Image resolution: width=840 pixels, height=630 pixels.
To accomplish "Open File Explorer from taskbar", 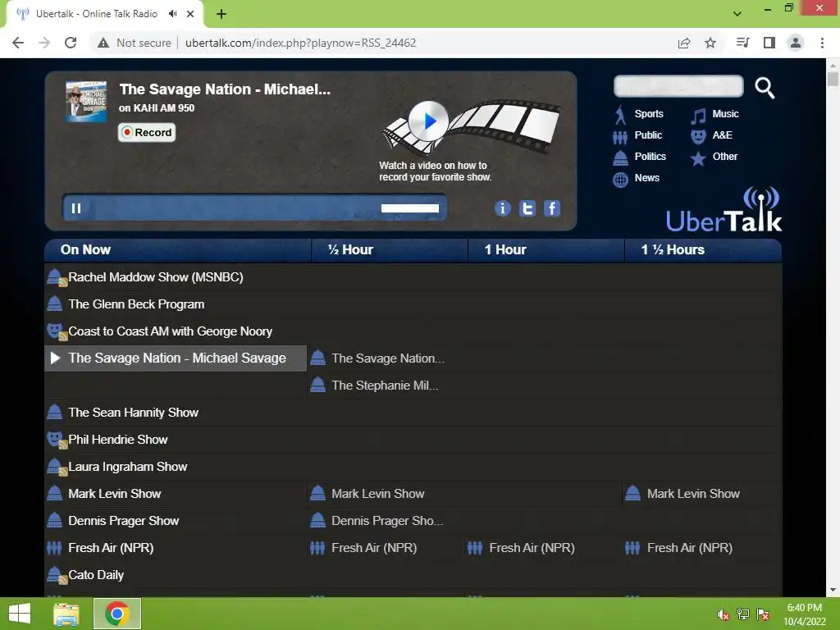I will click(x=66, y=614).
